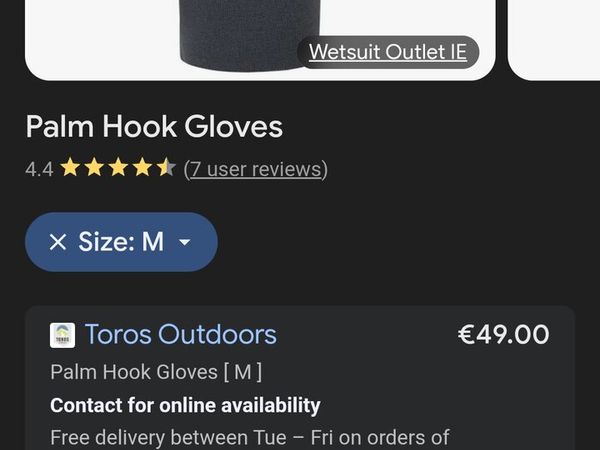Click the Toros Outdoors store logo icon
600x450 pixels.
pyautogui.click(x=62, y=335)
